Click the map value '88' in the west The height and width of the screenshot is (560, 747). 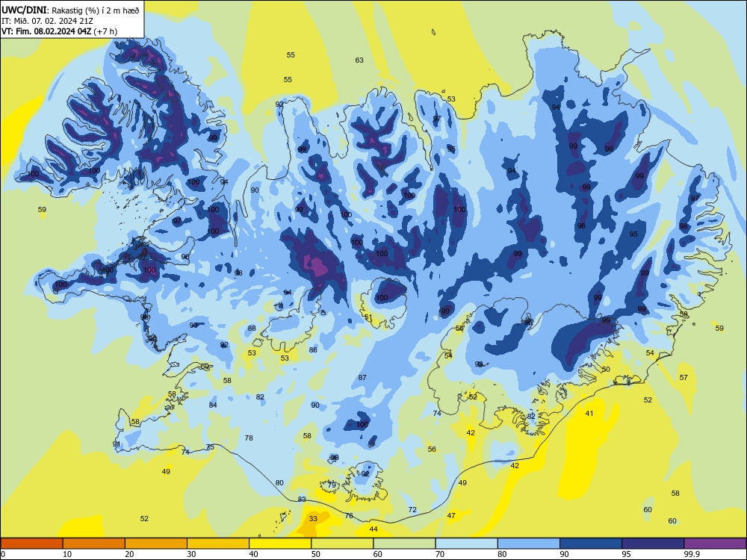click(x=252, y=328)
